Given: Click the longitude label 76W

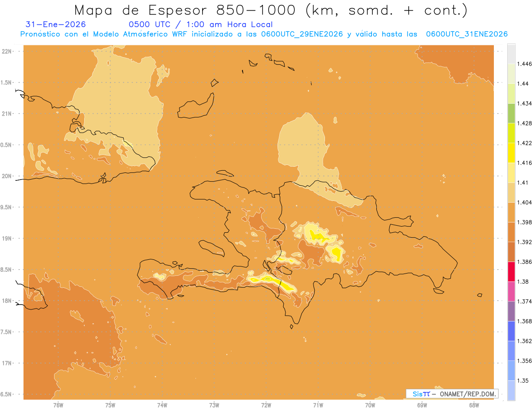Looking at the screenshot, I should 58,405.
